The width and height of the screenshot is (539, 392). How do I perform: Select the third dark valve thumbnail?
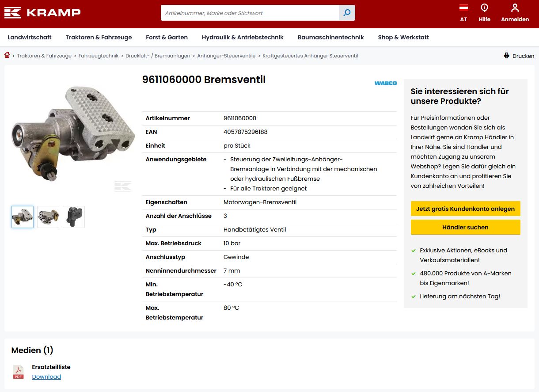74,217
